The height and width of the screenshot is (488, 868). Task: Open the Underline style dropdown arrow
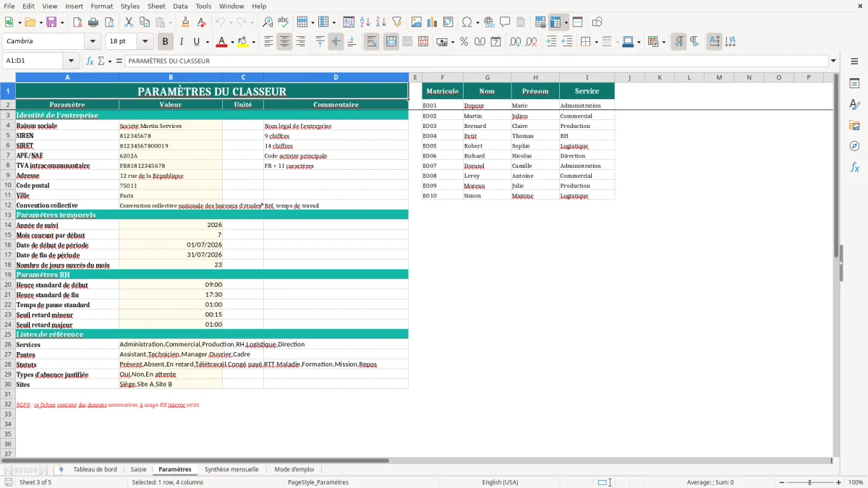pyautogui.click(x=207, y=42)
